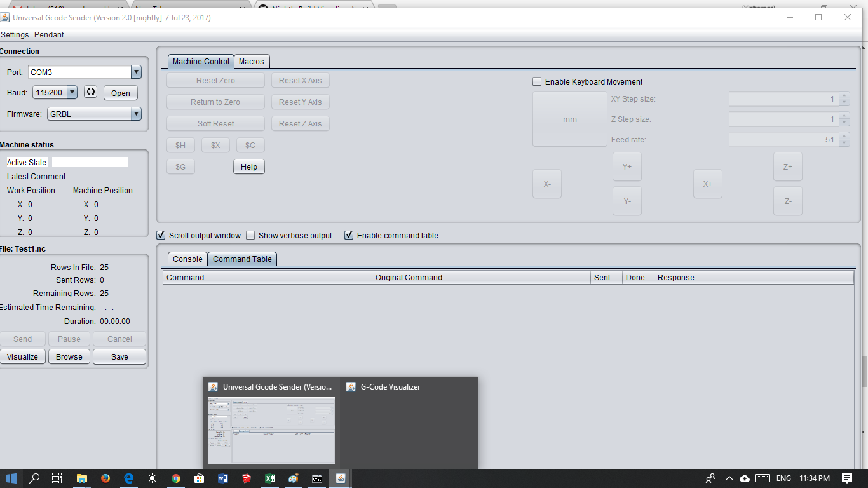
Task: Select the Command Table tab
Action: click(x=242, y=259)
